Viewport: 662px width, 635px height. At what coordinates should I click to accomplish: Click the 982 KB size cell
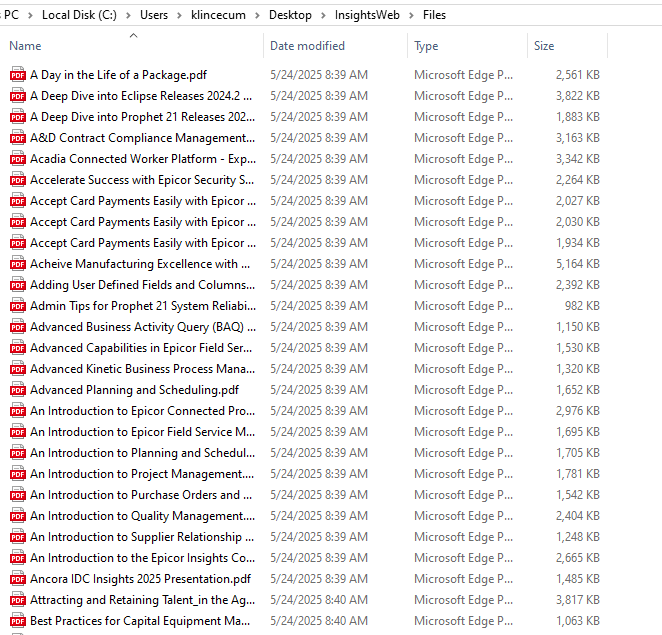[x=582, y=306]
